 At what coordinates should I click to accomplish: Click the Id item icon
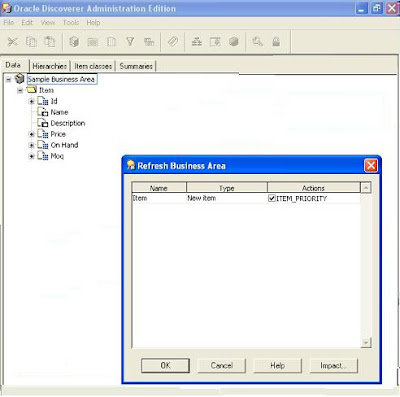43,101
